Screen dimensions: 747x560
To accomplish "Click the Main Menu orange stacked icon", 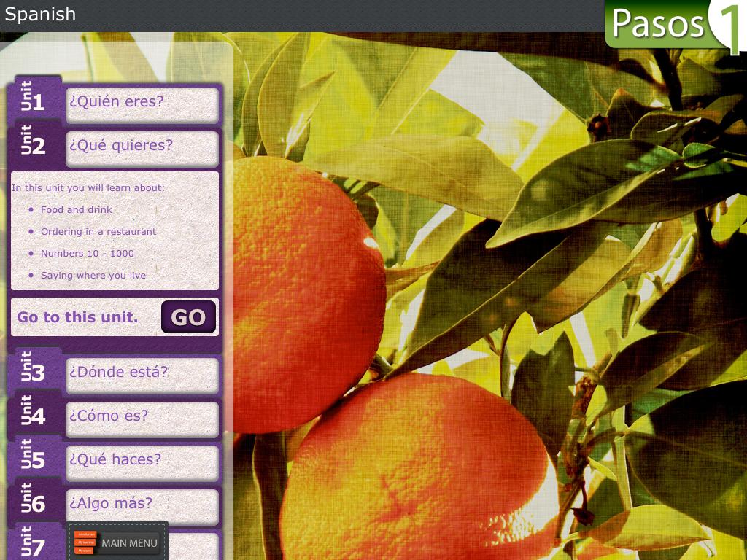I will point(86,542).
